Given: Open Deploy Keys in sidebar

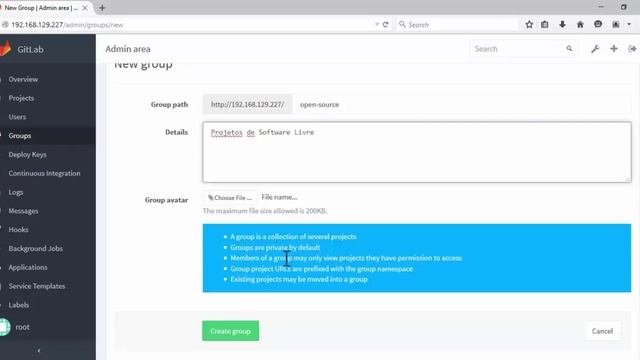Looking at the screenshot, I should click(x=27, y=154).
